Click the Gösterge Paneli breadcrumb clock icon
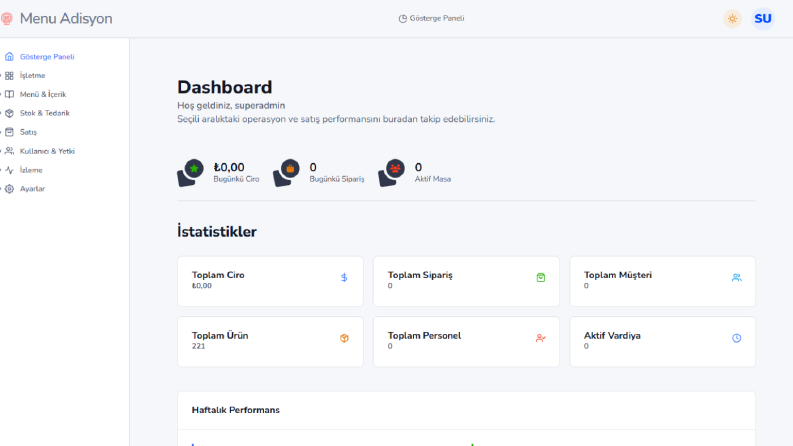 tap(403, 19)
